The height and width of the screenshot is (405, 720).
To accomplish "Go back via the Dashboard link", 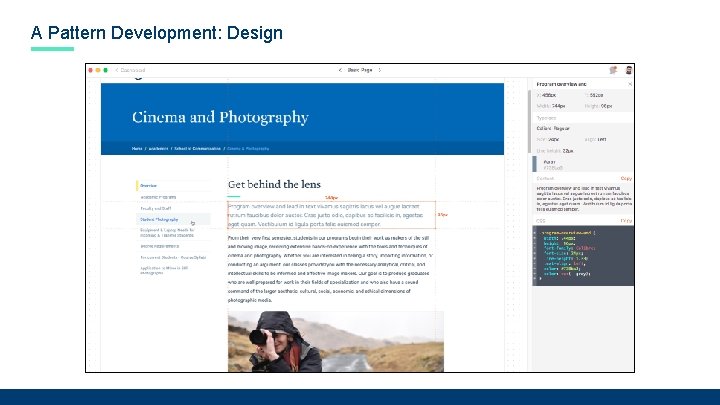I will (130, 70).
